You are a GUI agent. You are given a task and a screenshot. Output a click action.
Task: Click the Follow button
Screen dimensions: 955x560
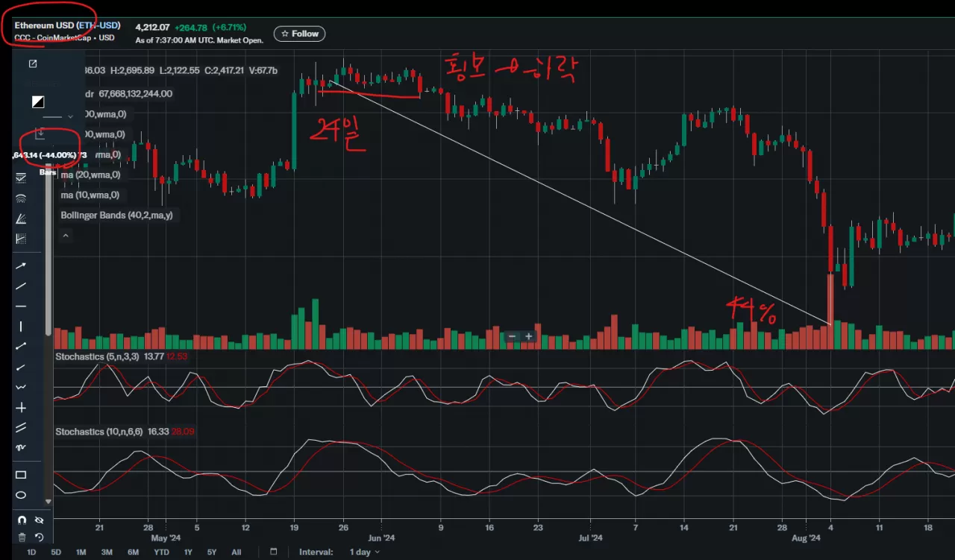pyautogui.click(x=299, y=33)
